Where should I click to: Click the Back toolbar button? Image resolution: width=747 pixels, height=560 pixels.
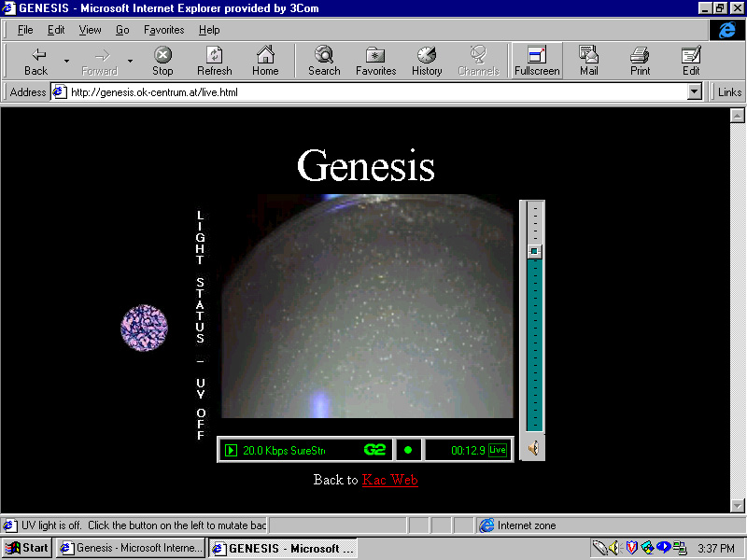36,61
